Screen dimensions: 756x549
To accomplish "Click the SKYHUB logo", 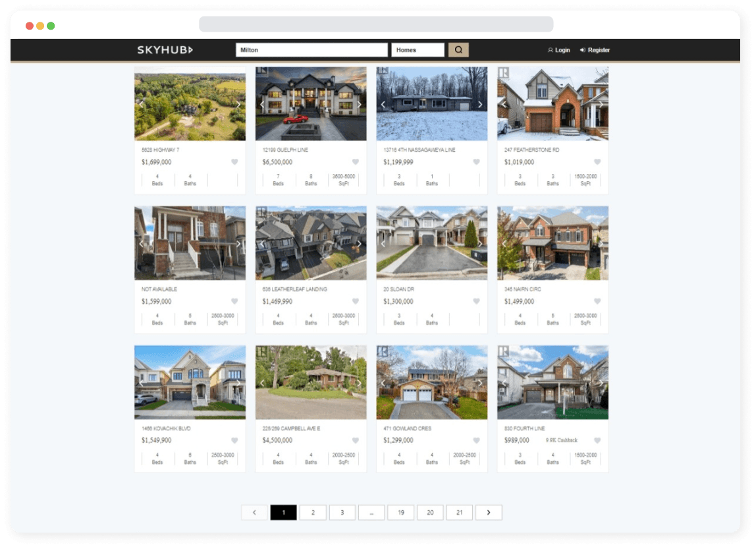I will [x=165, y=50].
